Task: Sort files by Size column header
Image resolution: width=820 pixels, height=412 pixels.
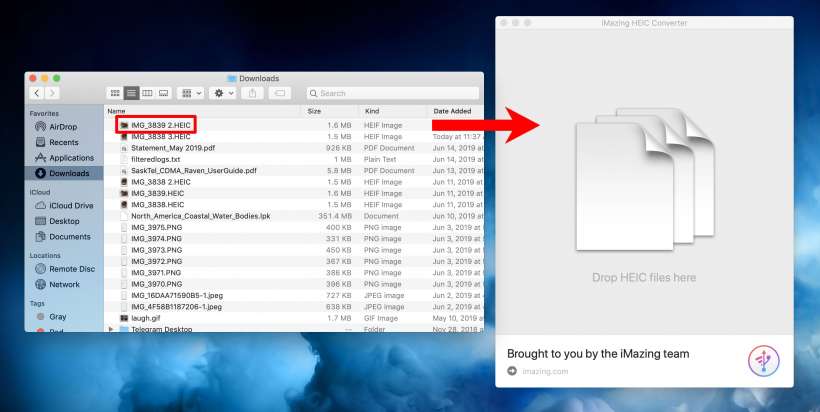Action: click(314, 110)
